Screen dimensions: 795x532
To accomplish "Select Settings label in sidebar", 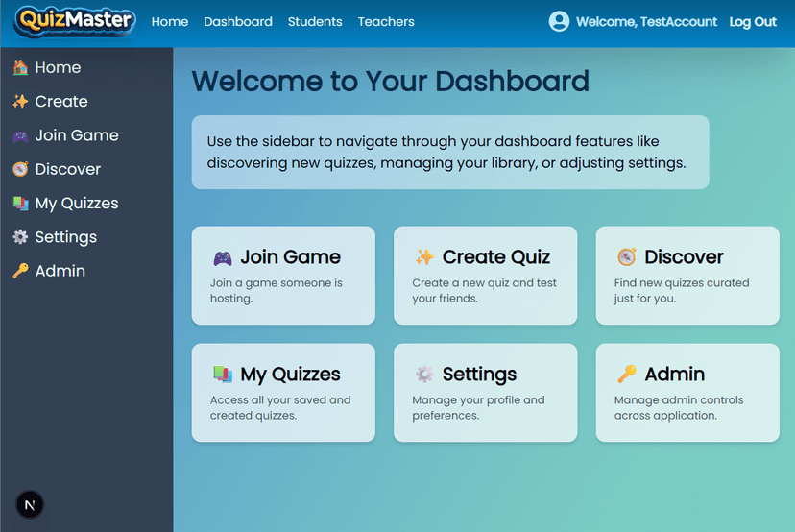I will 66,237.
